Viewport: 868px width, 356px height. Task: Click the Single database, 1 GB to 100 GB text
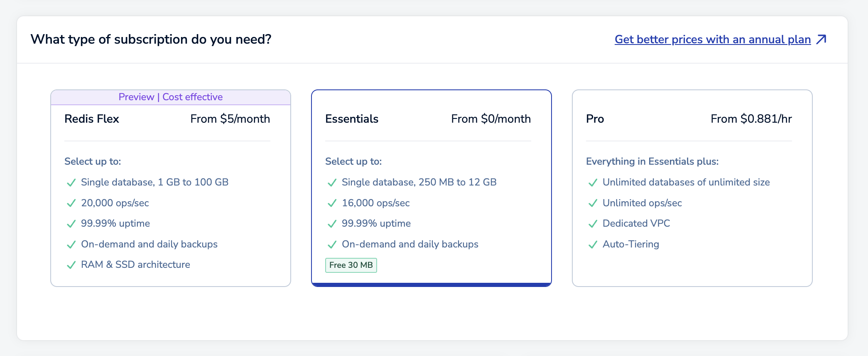(x=155, y=182)
